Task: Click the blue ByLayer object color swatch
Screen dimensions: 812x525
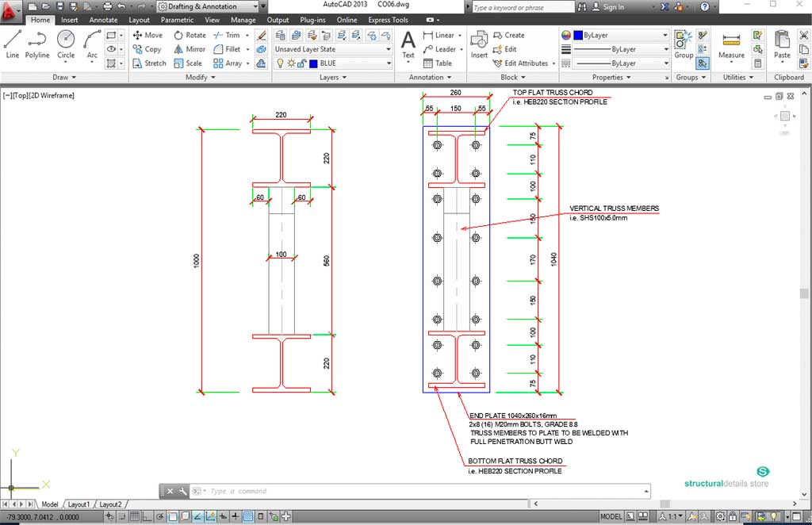Action: coord(578,36)
